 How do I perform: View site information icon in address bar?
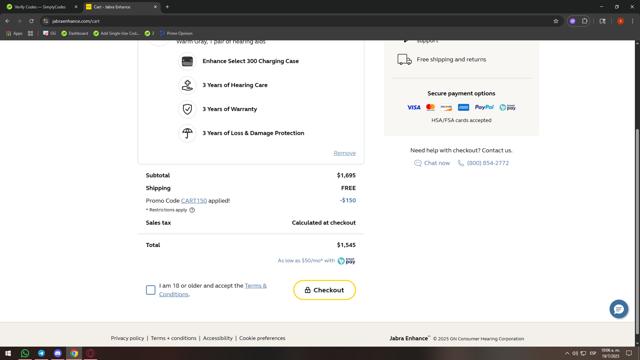tap(46, 21)
